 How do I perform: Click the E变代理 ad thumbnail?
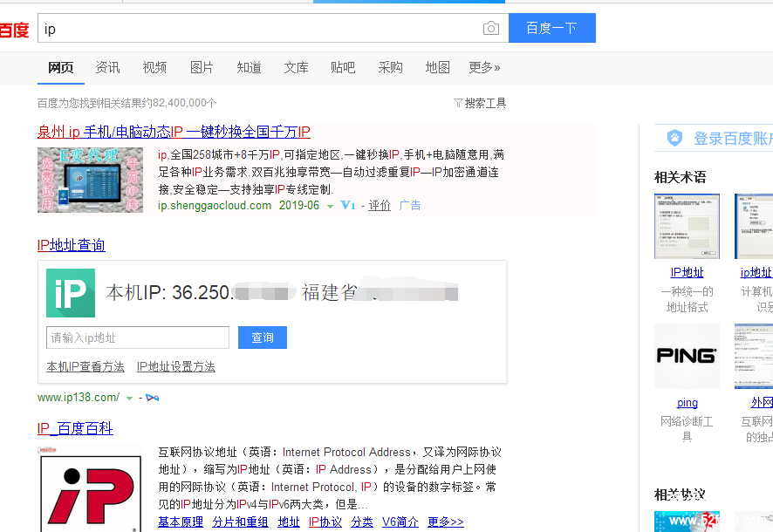click(x=90, y=180)
